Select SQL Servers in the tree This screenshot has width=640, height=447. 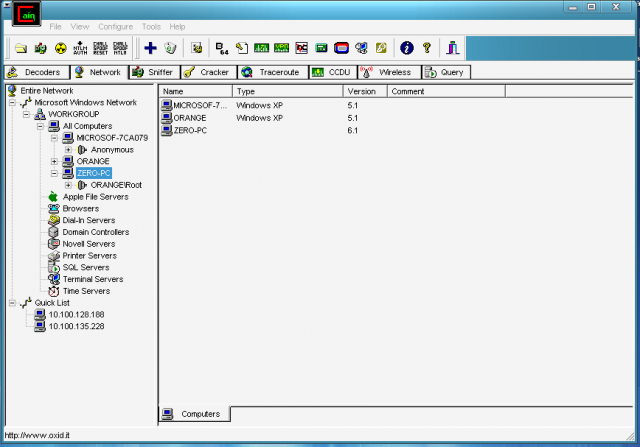(86, 268)
